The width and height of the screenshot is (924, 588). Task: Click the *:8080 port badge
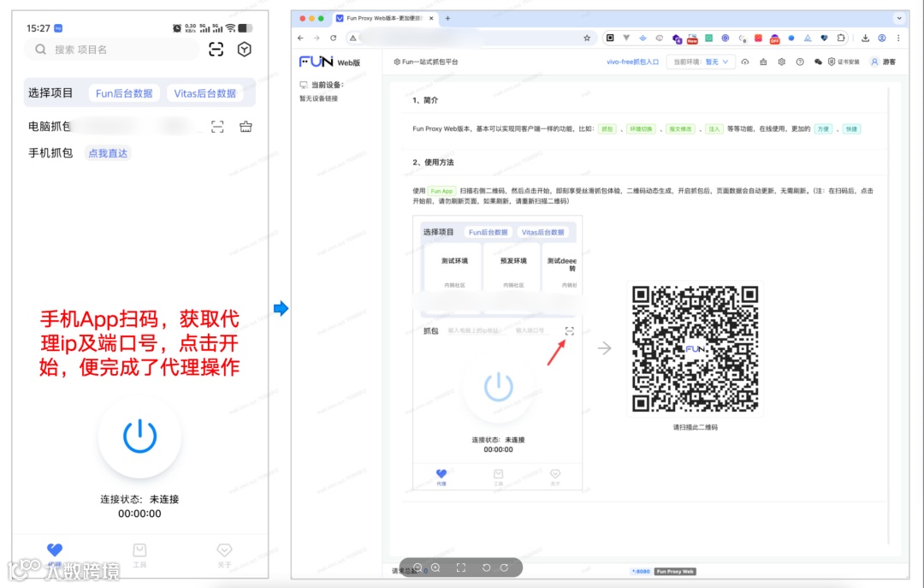click(641, 572)
